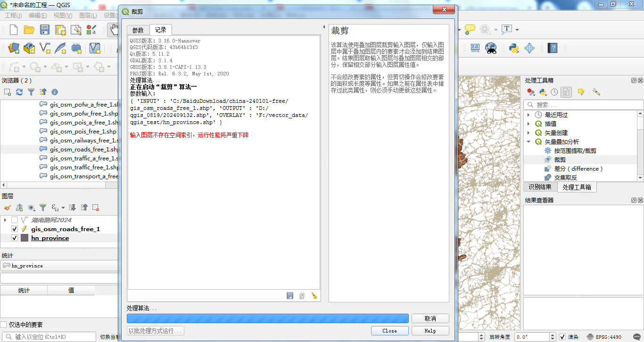Screen dimensions: 644x342
Task: Click the browser panel filter icon
Action: coord(31,92)
